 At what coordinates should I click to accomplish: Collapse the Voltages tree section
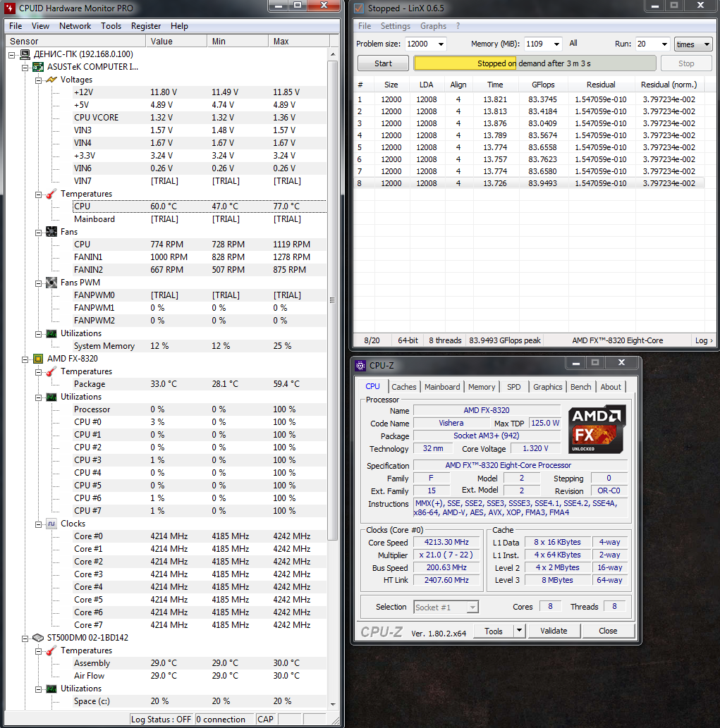click(x=39, y=80)
